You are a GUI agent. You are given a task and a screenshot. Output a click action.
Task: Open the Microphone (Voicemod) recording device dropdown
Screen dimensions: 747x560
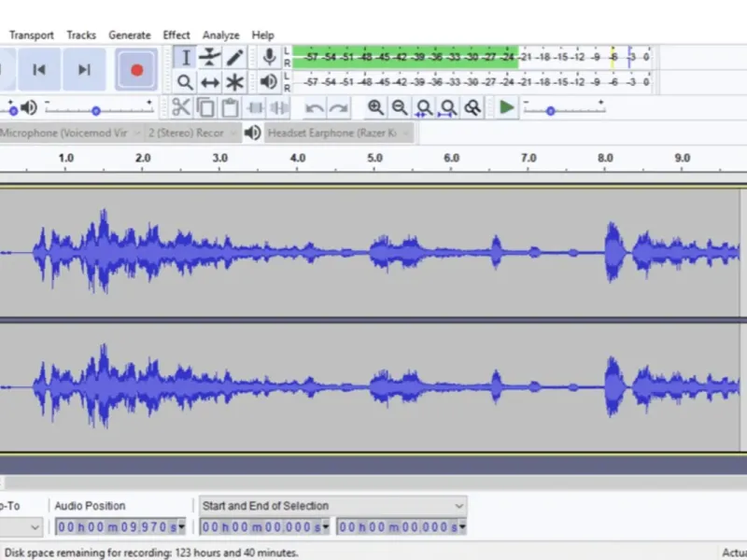point(71,133)
